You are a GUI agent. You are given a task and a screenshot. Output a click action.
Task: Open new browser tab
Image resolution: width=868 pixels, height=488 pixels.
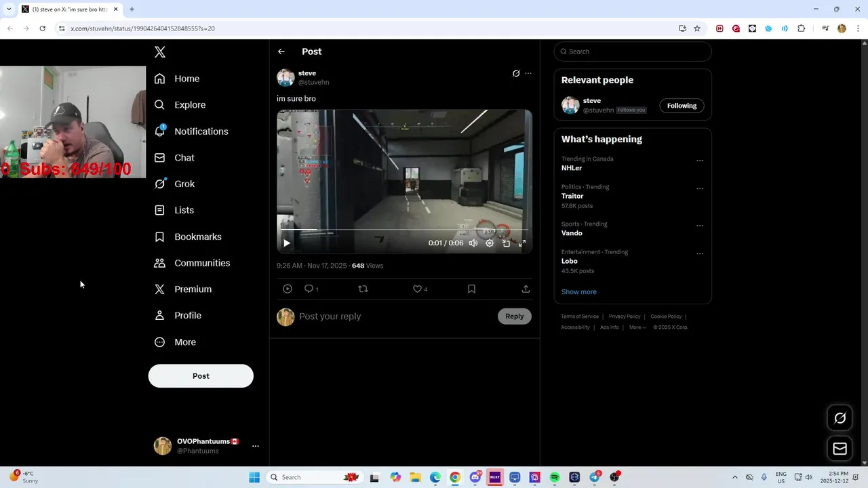pos(132,9)
